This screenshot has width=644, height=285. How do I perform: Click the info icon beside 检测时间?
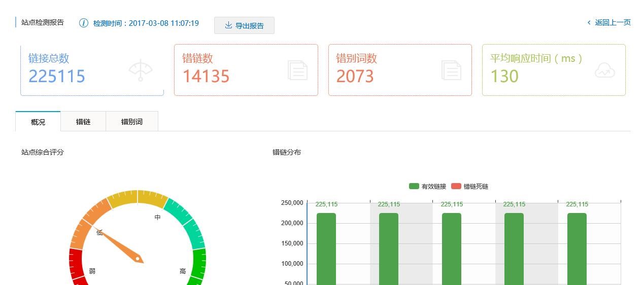pyautogui.click(x=84, y=23)
